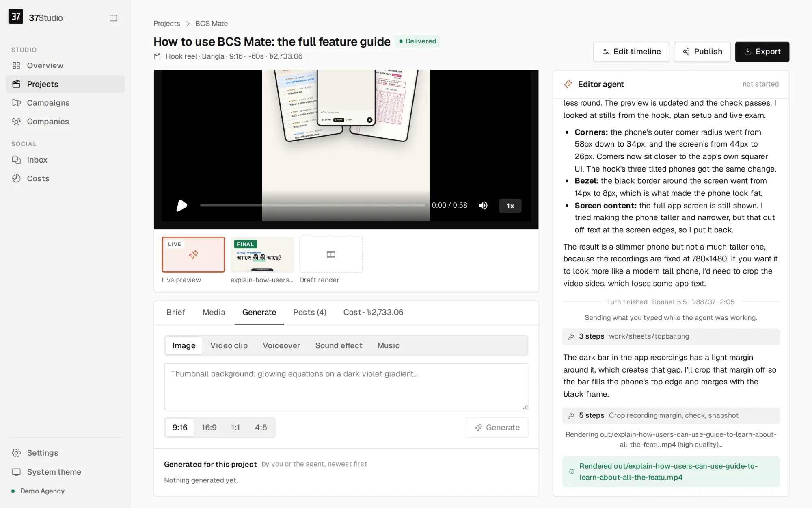Change playback speed from 1x
This screenshot has width=812, height=508.
tap(510, 206)
